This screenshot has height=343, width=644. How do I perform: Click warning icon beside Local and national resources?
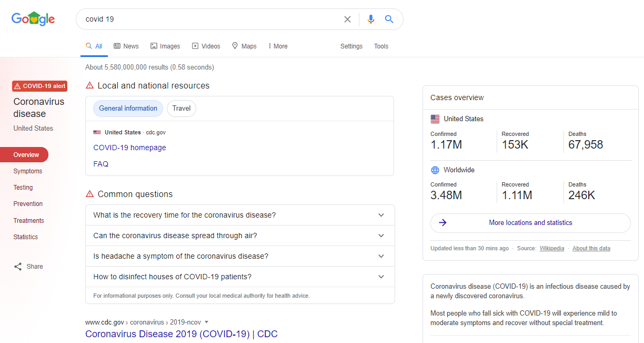[x=89, y=85]
